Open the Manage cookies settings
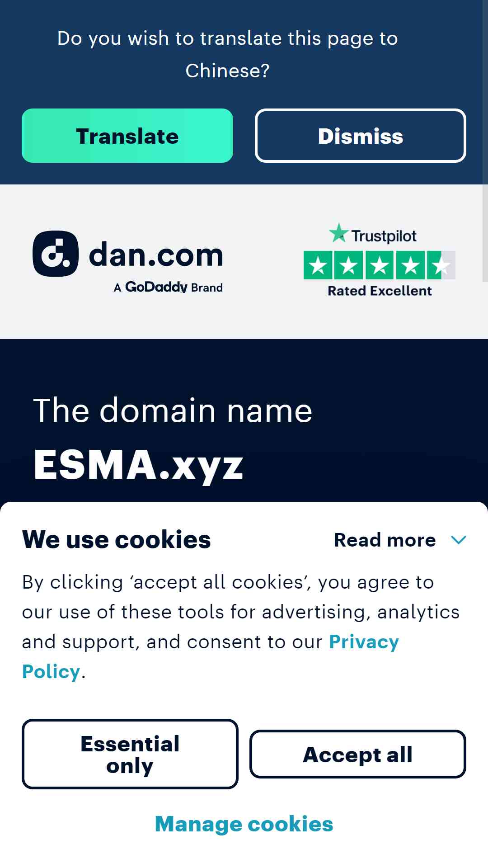The image size is (488, 868). click(x=244, y=824)
